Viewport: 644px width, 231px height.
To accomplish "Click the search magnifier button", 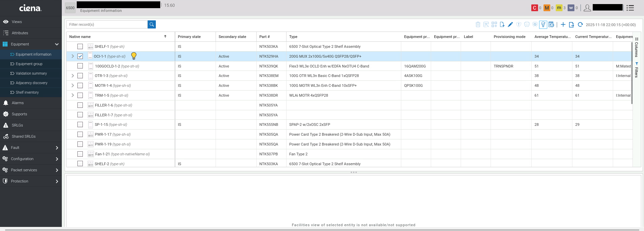I will click(152, 24).
